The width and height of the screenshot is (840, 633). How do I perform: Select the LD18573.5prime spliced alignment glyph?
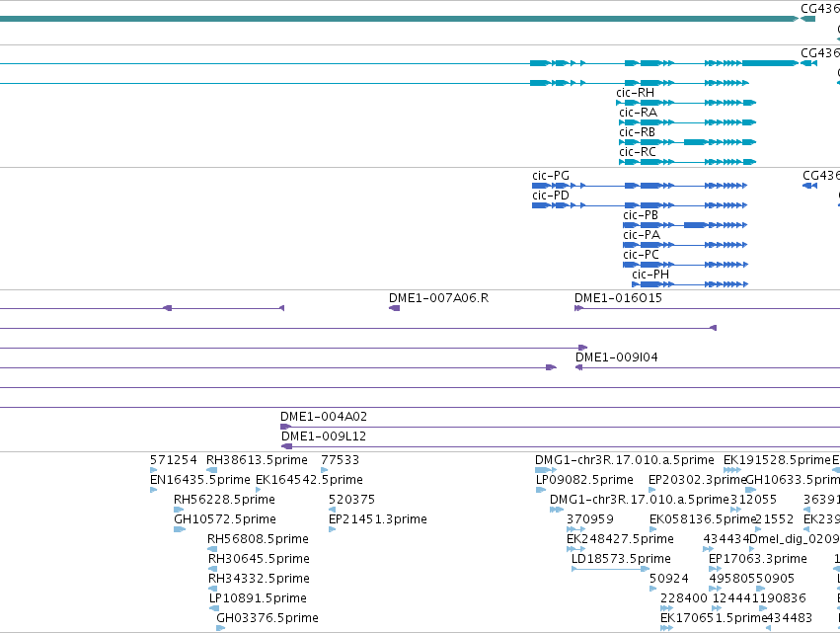(x=610, y=569)
